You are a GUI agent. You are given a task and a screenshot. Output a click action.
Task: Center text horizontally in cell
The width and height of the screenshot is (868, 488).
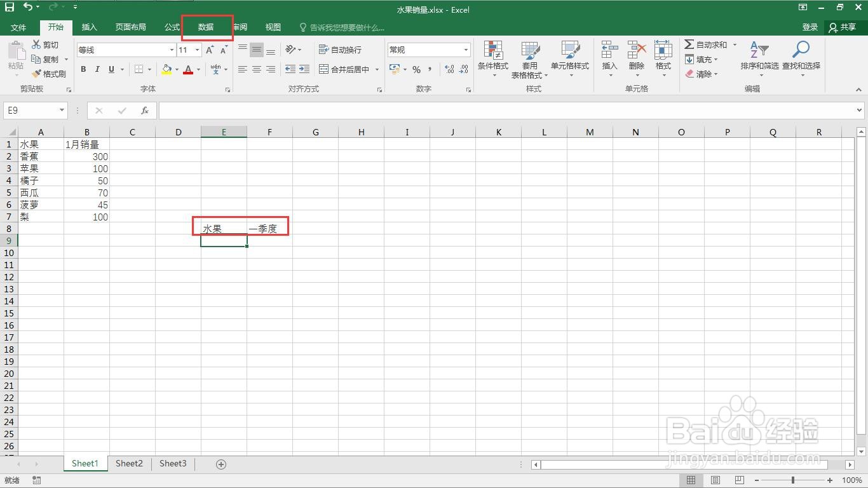257,69
